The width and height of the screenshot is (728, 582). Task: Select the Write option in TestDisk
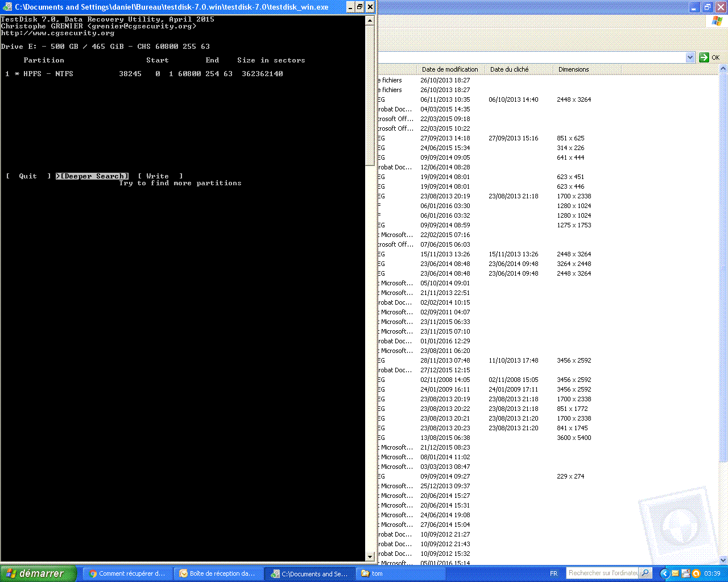click(x=160, y=176)
